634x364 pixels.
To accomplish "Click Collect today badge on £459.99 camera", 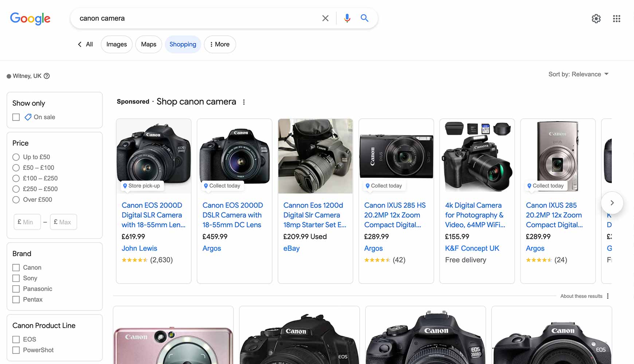I will (222, 186).
